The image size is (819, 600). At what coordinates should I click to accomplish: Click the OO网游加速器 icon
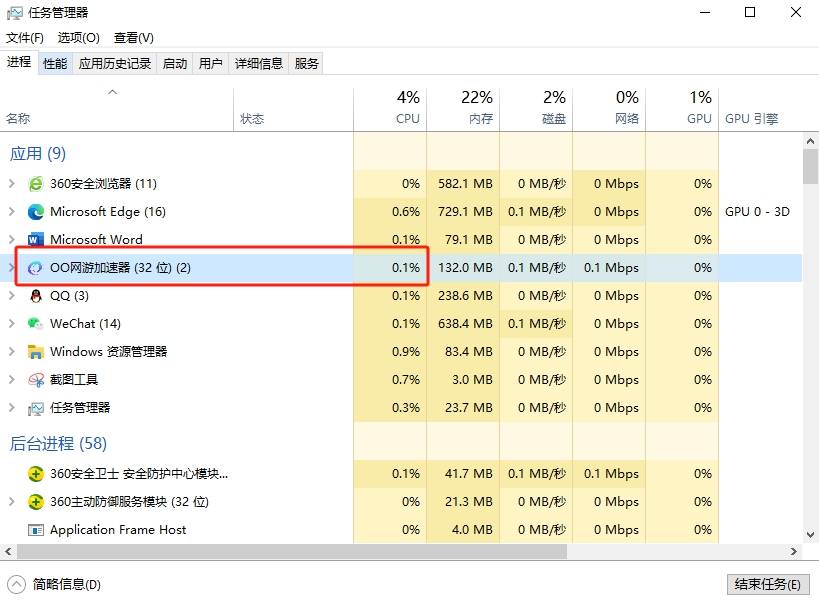click(x=36, y=268)
